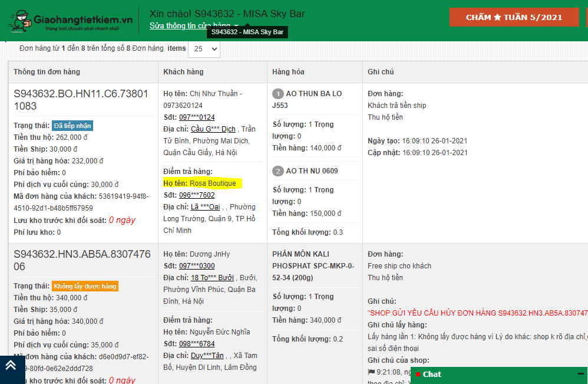Viewport: 588px width, 384px height.
Task: Click customer name Dương JnHy
Action: pos(210,254)
